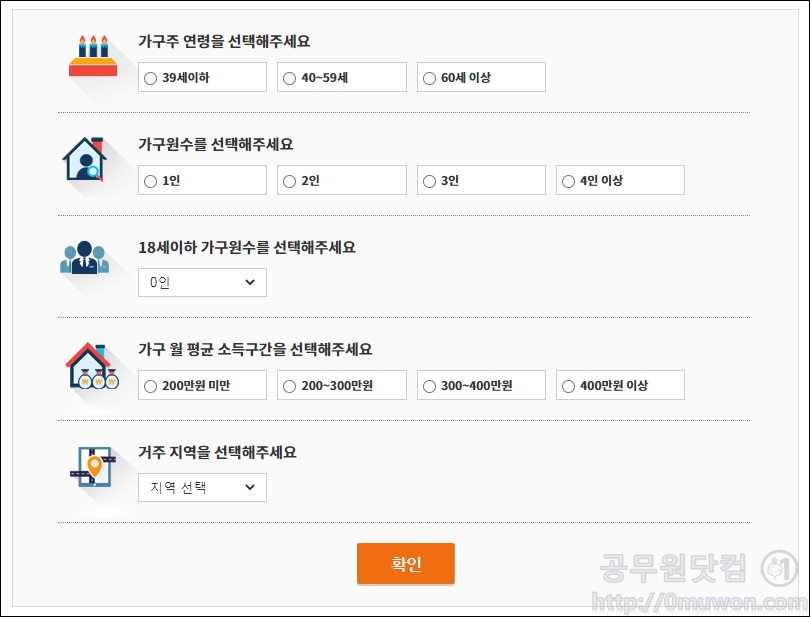Open the 0인 under-18 members dropdown
The height and width of the screenshot is (617, 810).
[x=202, y=282]
